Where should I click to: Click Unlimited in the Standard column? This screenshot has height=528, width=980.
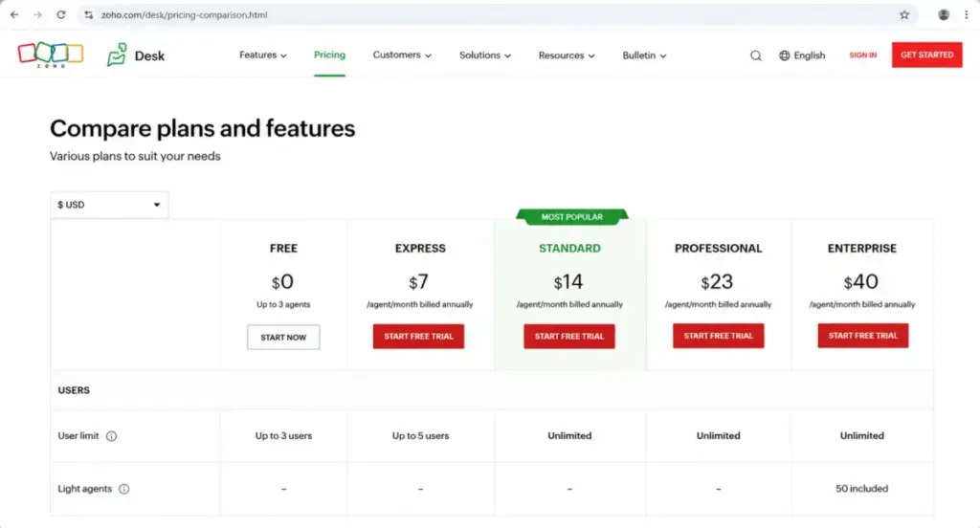[569, 435]
